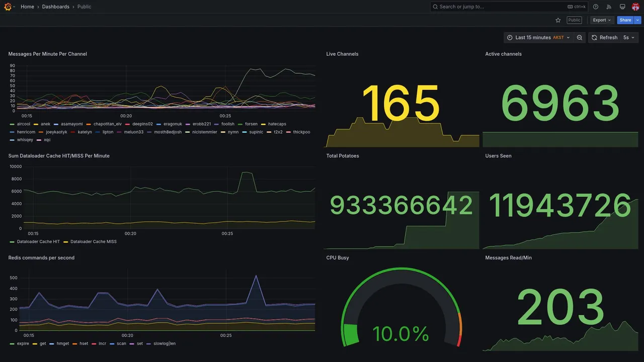Open the Dashboards breadcrumb link
The height and width of the screenshot is (362, 644).
point(56,7)
